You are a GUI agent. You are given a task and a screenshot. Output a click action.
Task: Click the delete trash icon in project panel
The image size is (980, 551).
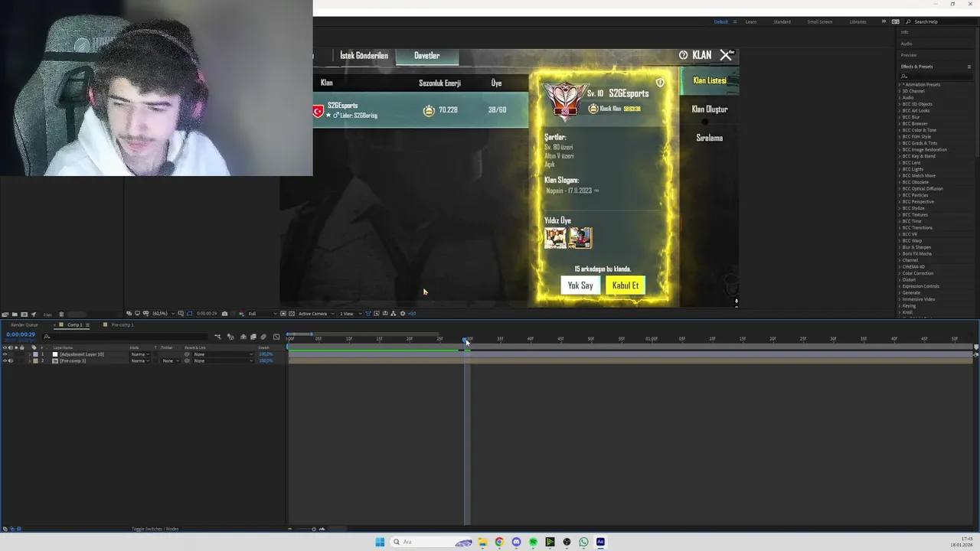click(61, 314)
